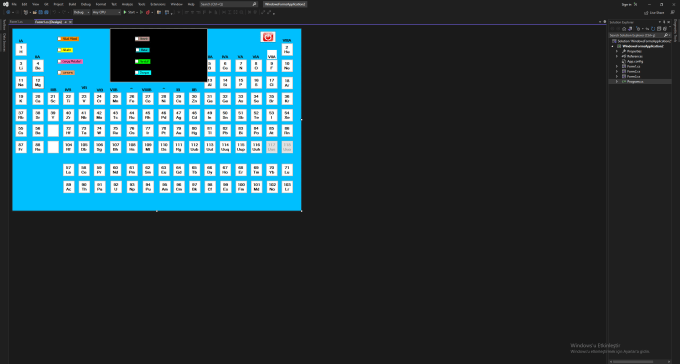Open the Tools menu
This screenshot has width=680, height=364.
tap(141, 4)
